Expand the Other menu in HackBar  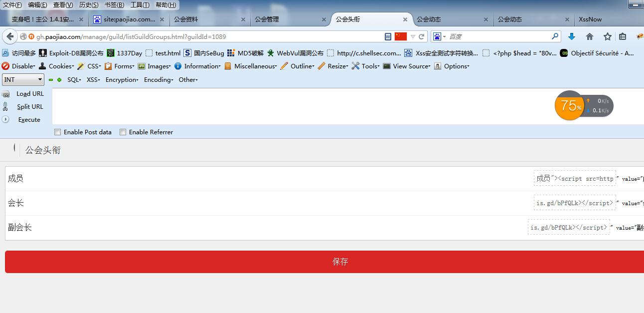click(188, 80)
